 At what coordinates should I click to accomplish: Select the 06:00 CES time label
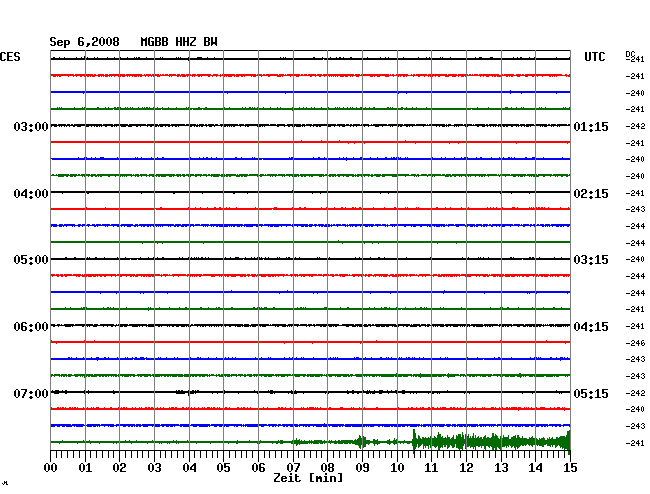coord(31,327)
